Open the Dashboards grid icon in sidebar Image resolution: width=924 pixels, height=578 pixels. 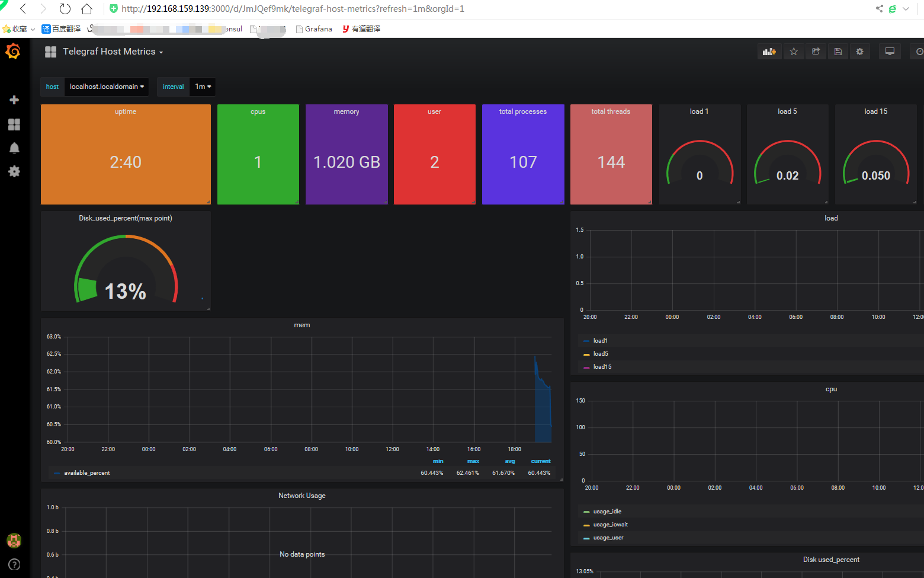pyautogui.click(x=14, y=124)
